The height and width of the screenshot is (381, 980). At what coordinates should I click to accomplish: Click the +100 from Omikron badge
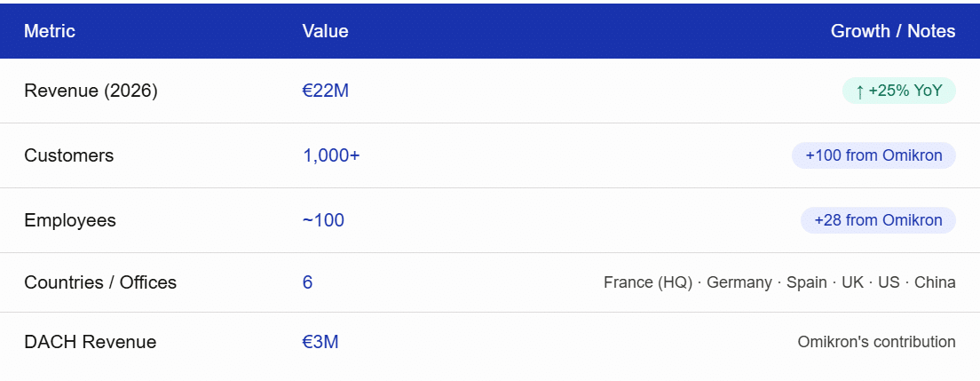click(873, 155)
